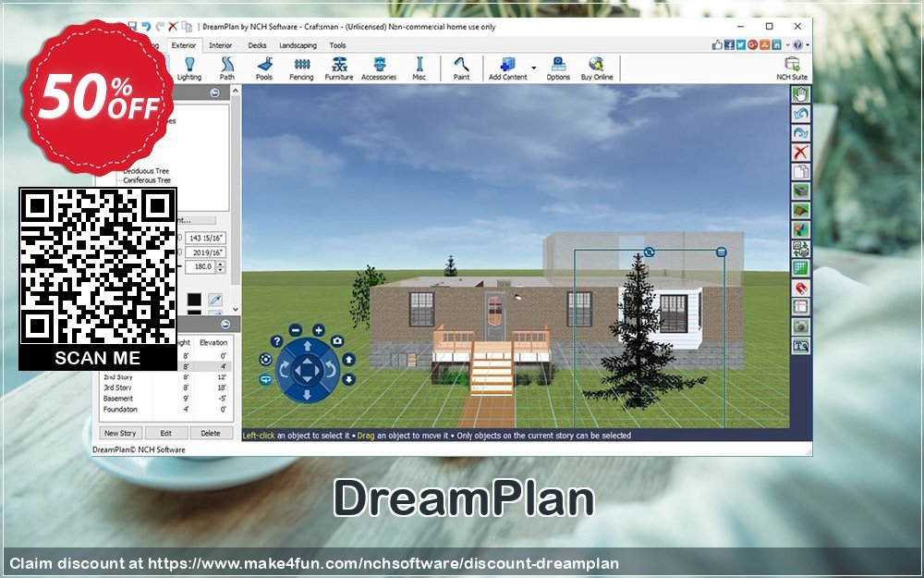Click undo arrow in right toolbar

click(800, 114)
